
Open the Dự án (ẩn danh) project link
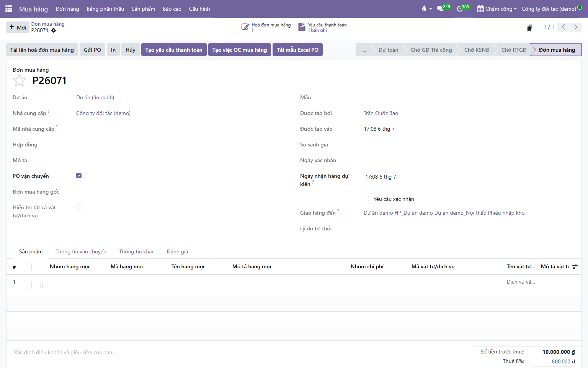[x=95, y=97]
